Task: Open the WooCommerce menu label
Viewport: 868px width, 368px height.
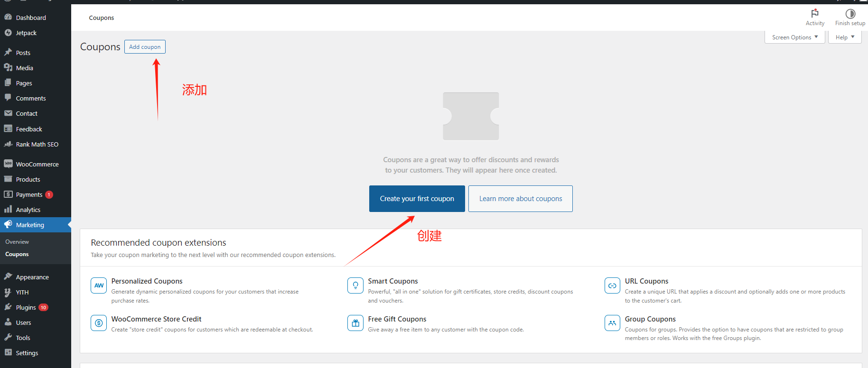Action: pyautogui.click(x=37, y=164)
